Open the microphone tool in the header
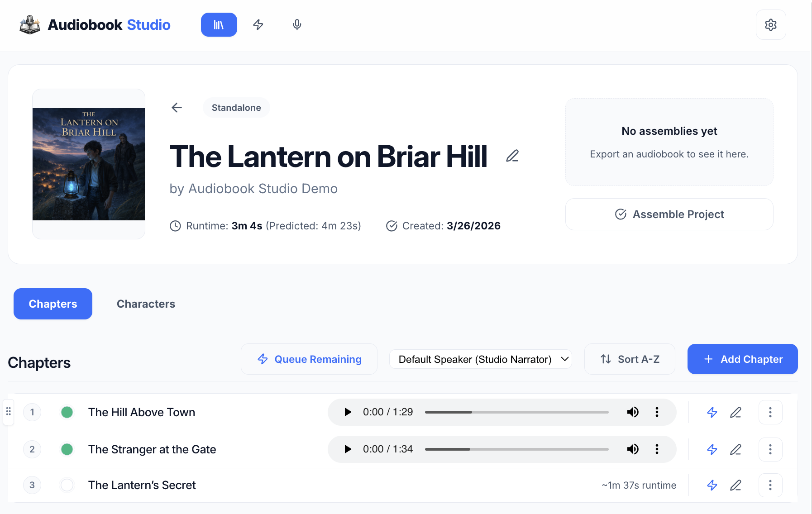This screenshot has height=514, width=812. pos(296,25)
